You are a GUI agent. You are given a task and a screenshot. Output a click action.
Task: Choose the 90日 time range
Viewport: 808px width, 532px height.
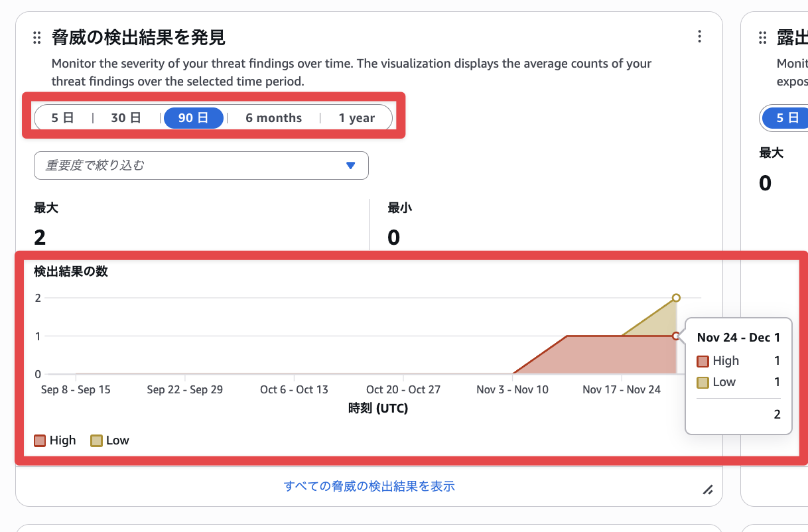pyautogui.click(x=193, y=118)
